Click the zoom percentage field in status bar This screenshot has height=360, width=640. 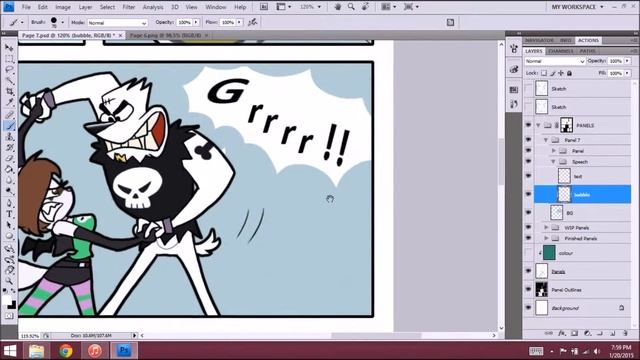point(29,336)
